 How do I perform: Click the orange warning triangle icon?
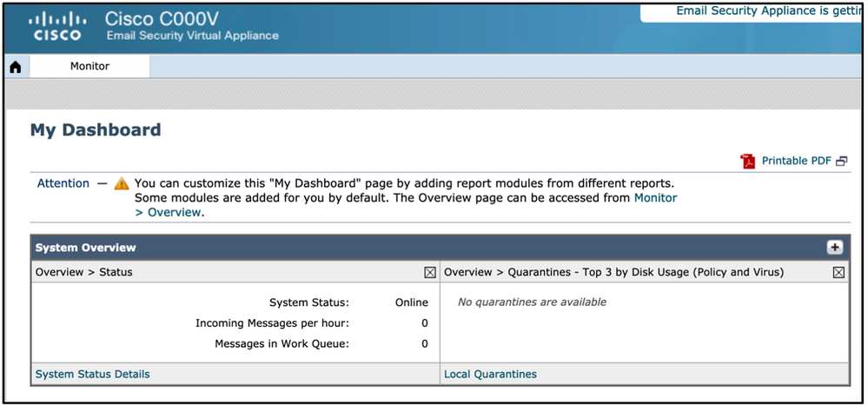122,183
